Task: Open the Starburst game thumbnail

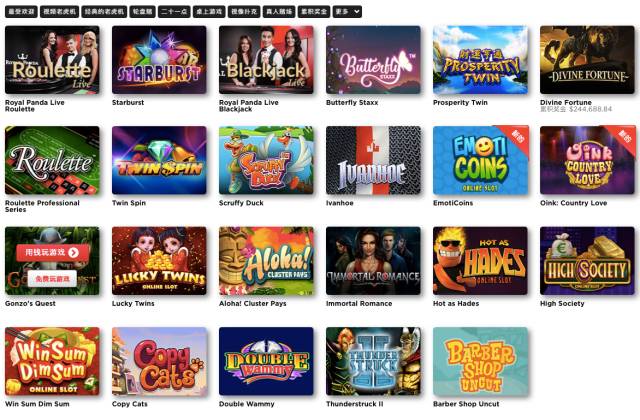Action: 159,60
